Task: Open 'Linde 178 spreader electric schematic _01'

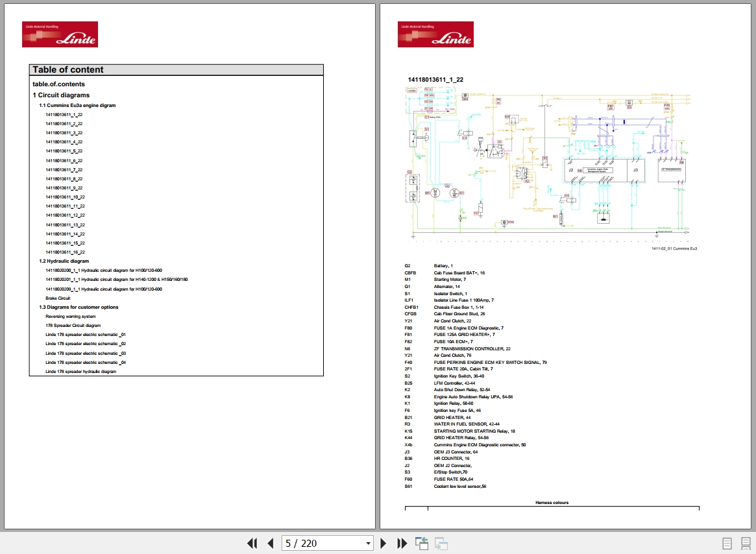Action: [86, 335]
